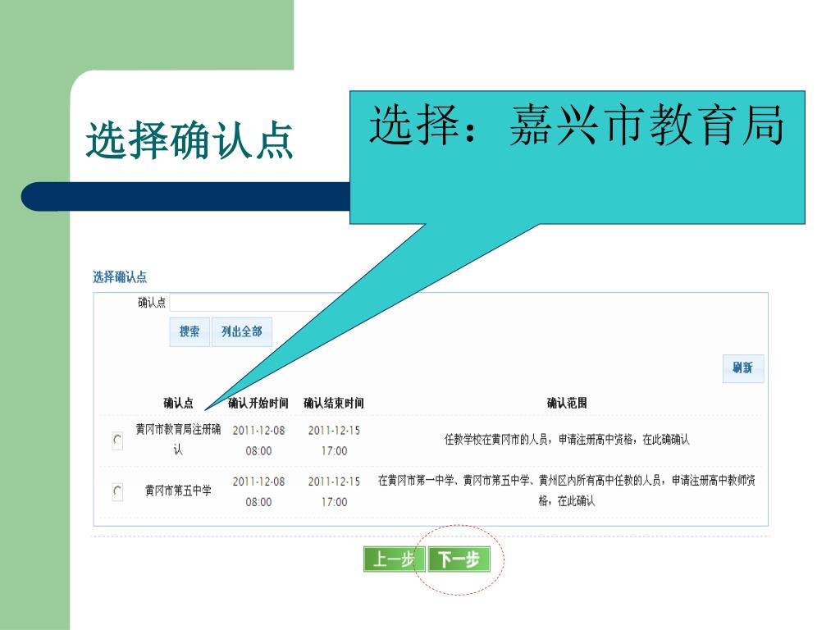The height and width of the screenshot is (630, 840).
Task: Click the 任教学校在黄冈市的人员 scope description
Action: 567,440
